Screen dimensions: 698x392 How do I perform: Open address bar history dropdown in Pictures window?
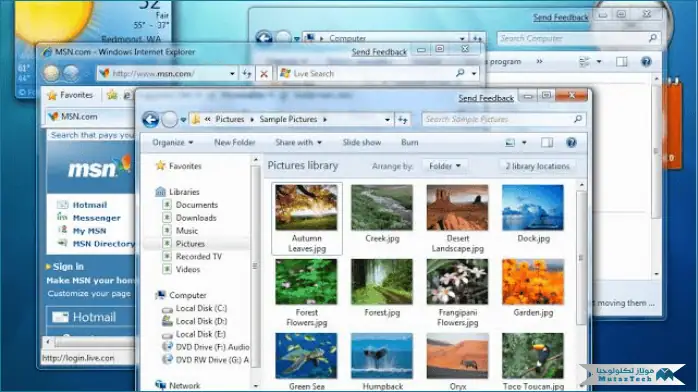click(x=387, y=119)
